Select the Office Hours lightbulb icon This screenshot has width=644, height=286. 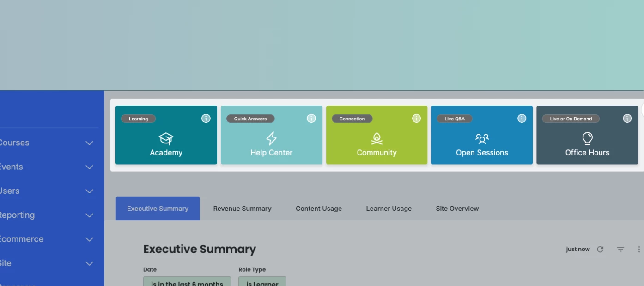point(587,138)
